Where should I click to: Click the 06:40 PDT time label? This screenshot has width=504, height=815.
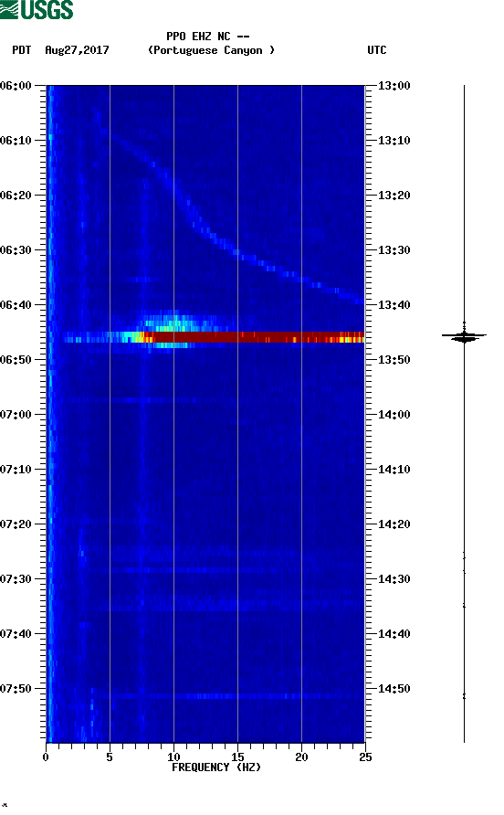16,305
